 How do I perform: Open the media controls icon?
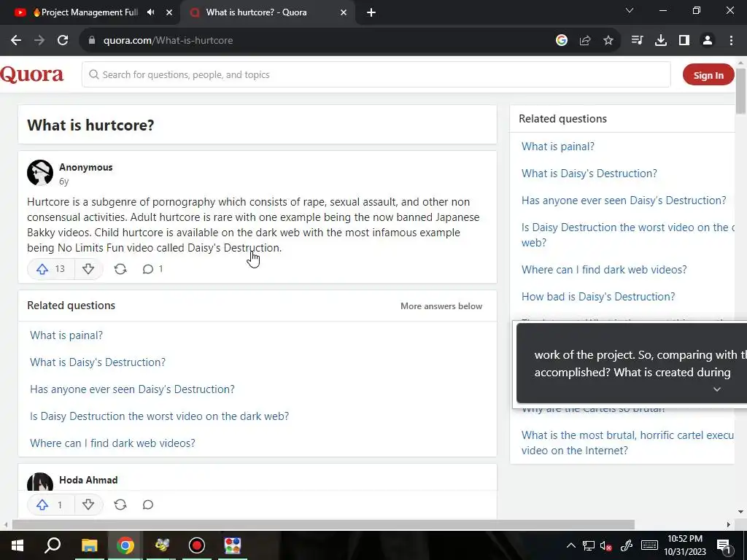[x=637, y=41]
